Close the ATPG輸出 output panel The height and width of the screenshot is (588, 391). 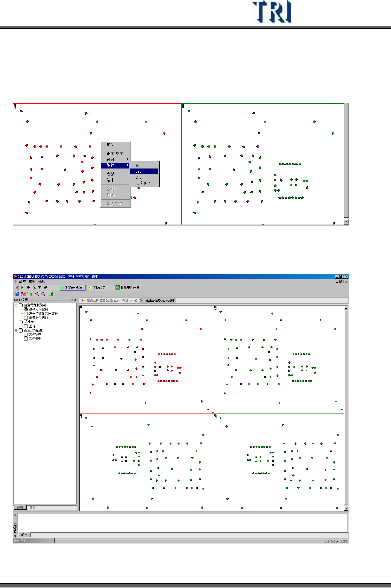(x=15, y=515)
